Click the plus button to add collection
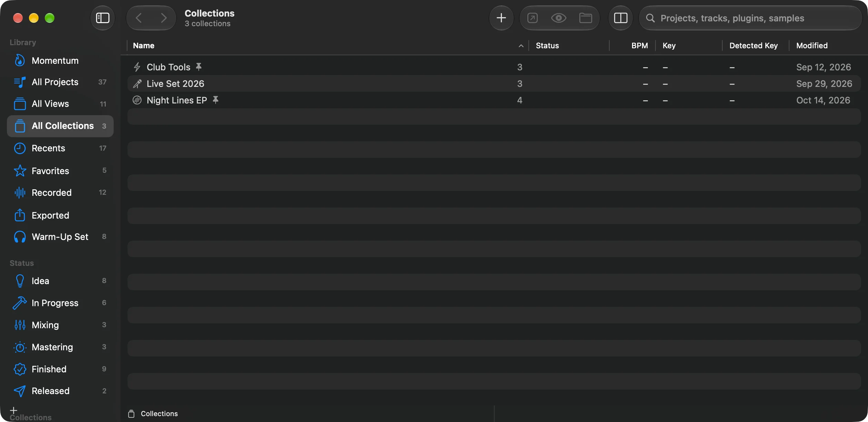 (501, 18)
